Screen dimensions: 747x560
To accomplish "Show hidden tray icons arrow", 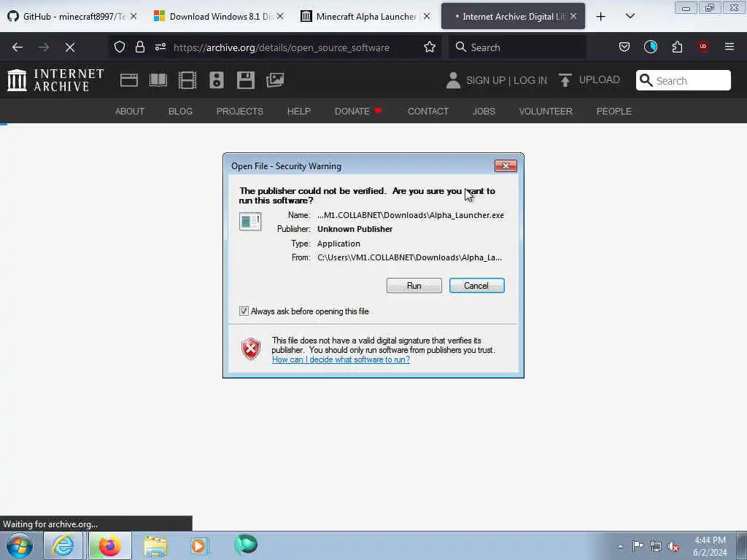I will tap(620, 547).
